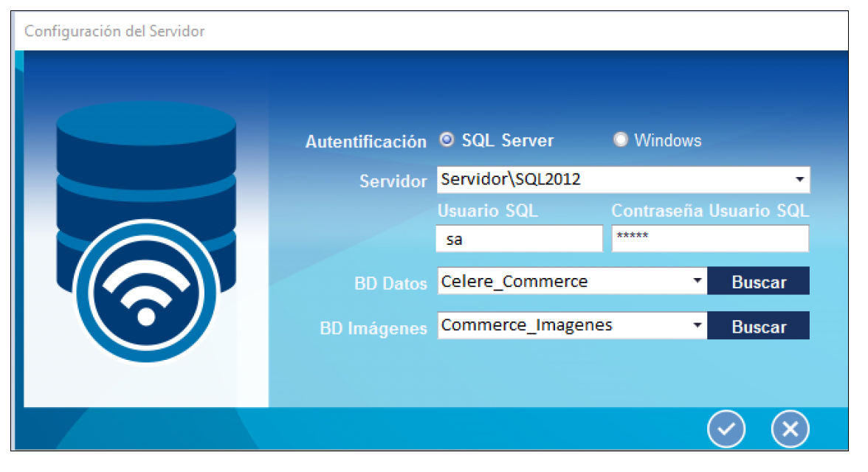Click the Contraseña Usuario SQL label
The height and width of the screenshot is (472, 868).
[x=710, y=211]
